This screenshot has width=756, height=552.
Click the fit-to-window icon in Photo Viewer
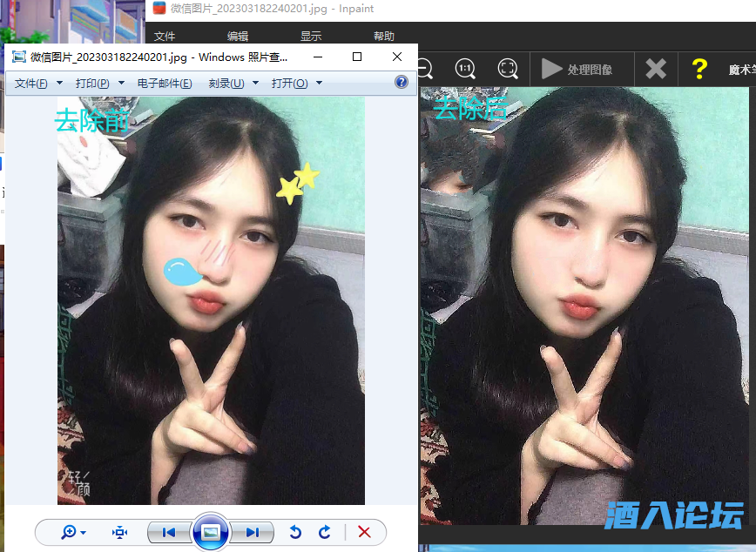click(118, 532)
